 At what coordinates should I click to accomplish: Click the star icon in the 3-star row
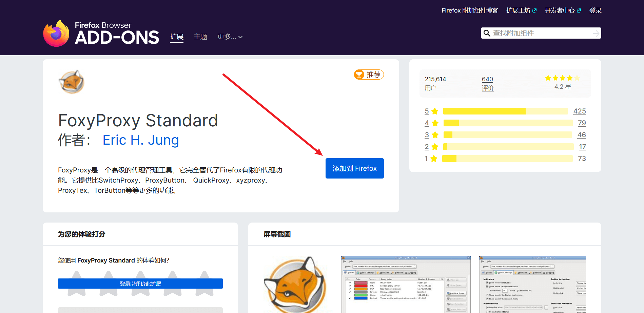click(435, 135)
